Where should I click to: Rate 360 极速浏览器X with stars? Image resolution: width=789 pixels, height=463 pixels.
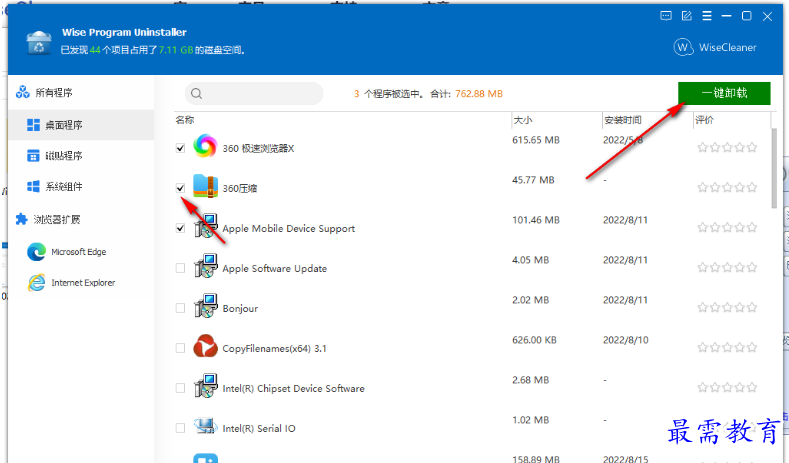click(727, 147)
